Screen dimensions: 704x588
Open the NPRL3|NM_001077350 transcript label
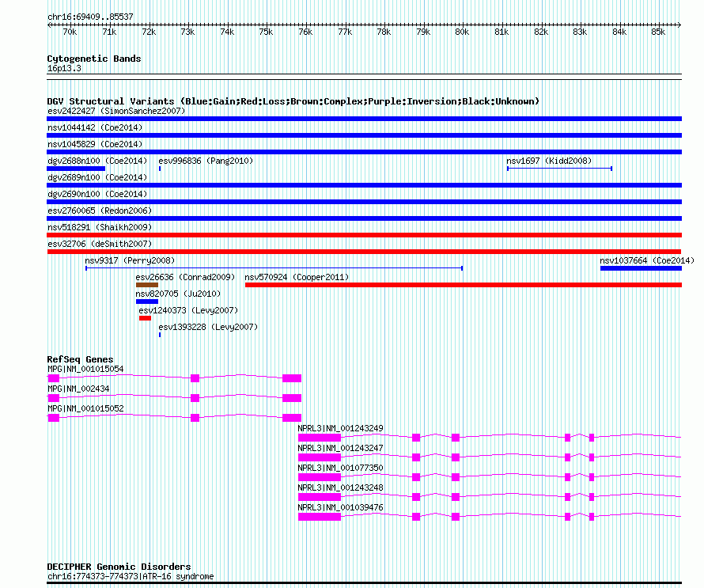(340, 468)
